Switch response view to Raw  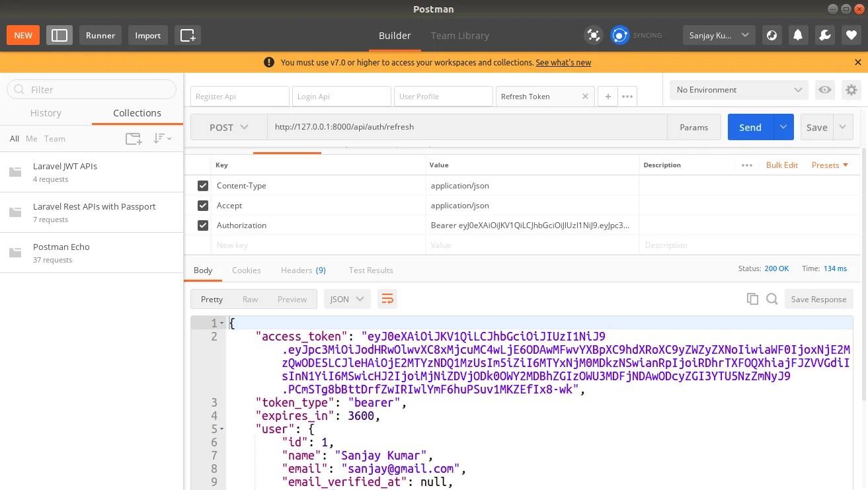click(x=250, y=299)
